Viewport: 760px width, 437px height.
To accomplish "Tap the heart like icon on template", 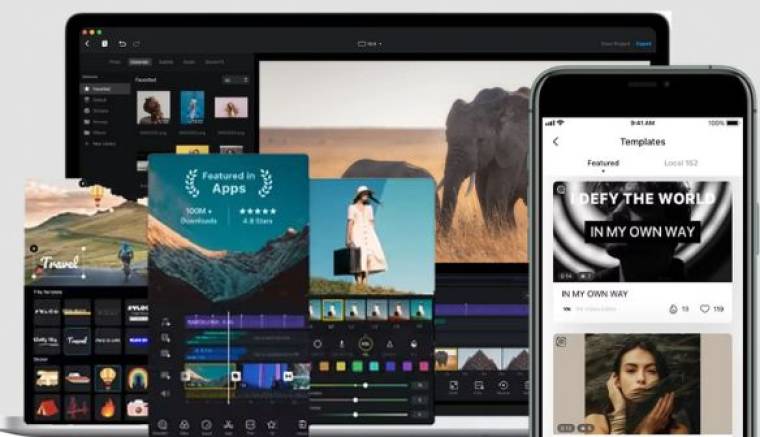I will point(705,310).
